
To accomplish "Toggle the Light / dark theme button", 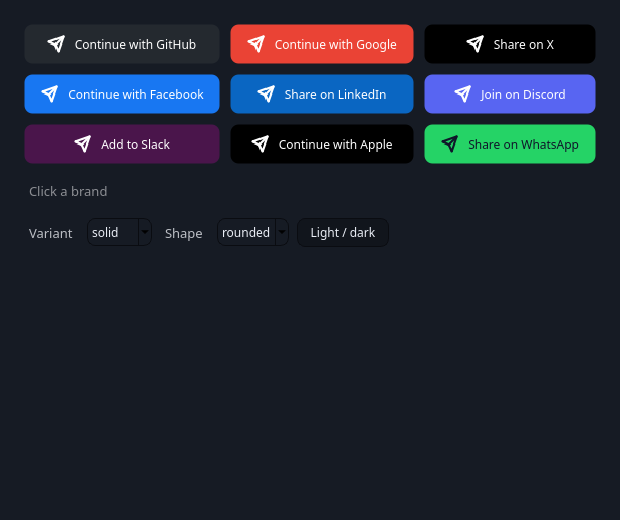I will [x=343, y=233].
